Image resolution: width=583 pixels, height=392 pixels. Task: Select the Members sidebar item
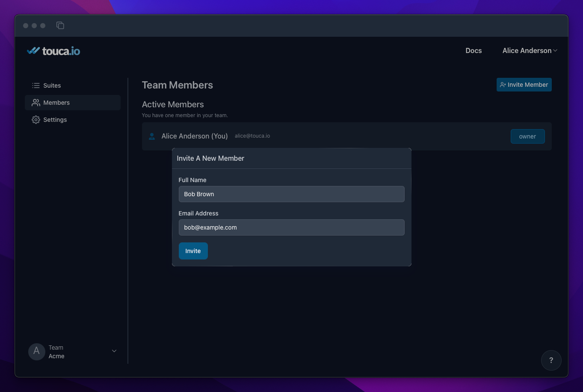(73, 103)
